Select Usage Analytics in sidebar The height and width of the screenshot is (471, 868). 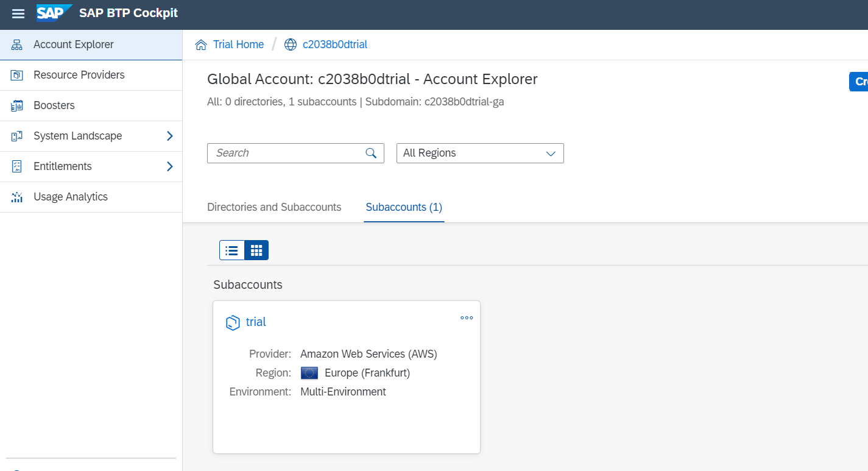pos(91,197)
